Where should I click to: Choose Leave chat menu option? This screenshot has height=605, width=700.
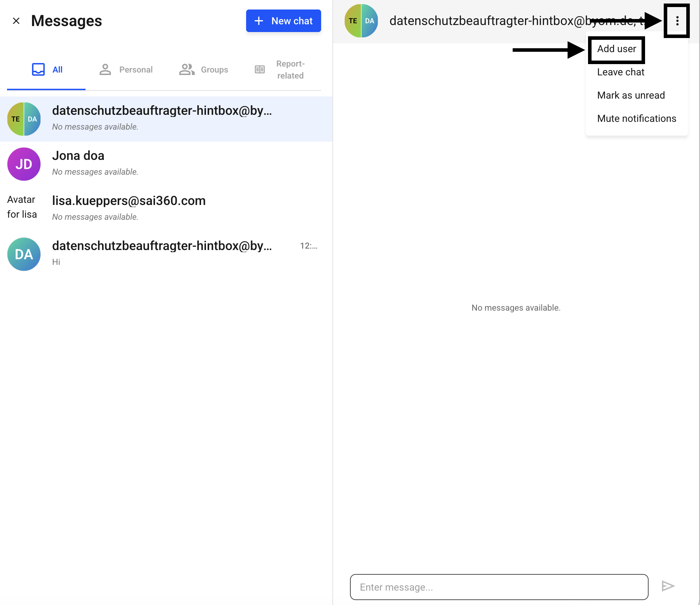(620, 72)
